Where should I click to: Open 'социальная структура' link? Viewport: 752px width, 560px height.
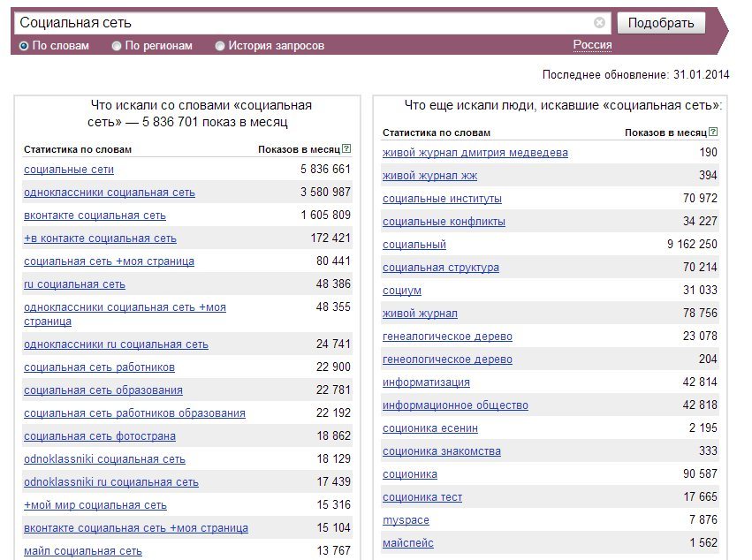pos(441,268)
